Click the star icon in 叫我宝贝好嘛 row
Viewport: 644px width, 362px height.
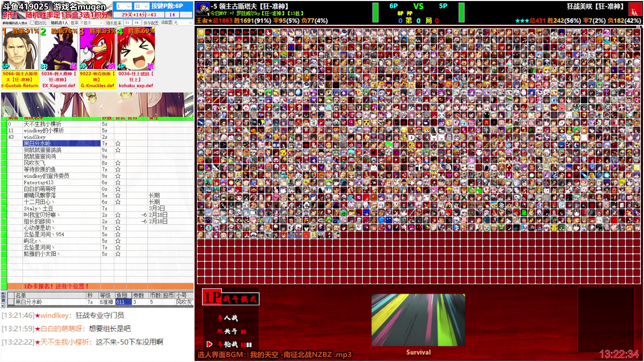coord(118,215)
